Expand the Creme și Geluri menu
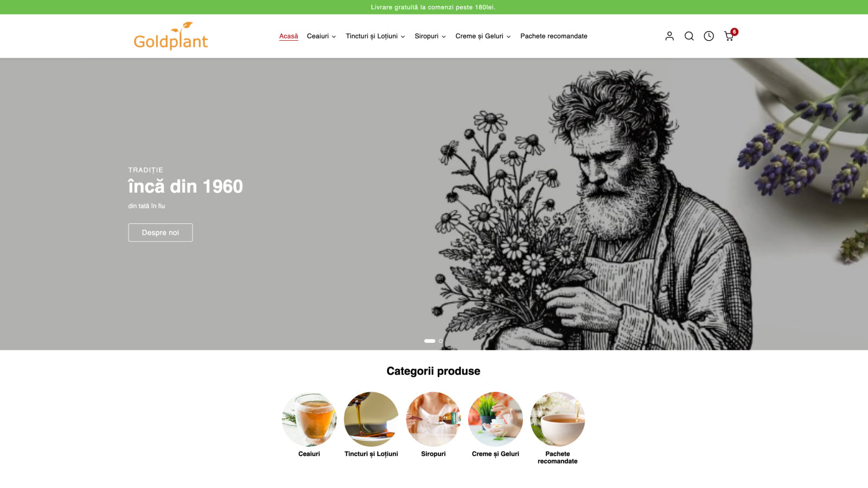 [483, 36]
